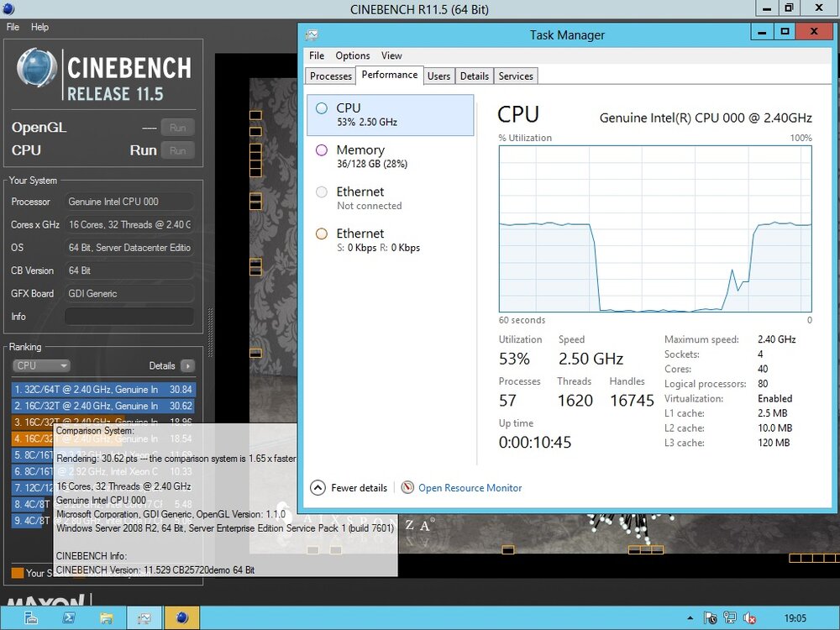Click the Action Center flag tray icon
The width and height of the screenshot is (840, 630).
click(711, 618)
